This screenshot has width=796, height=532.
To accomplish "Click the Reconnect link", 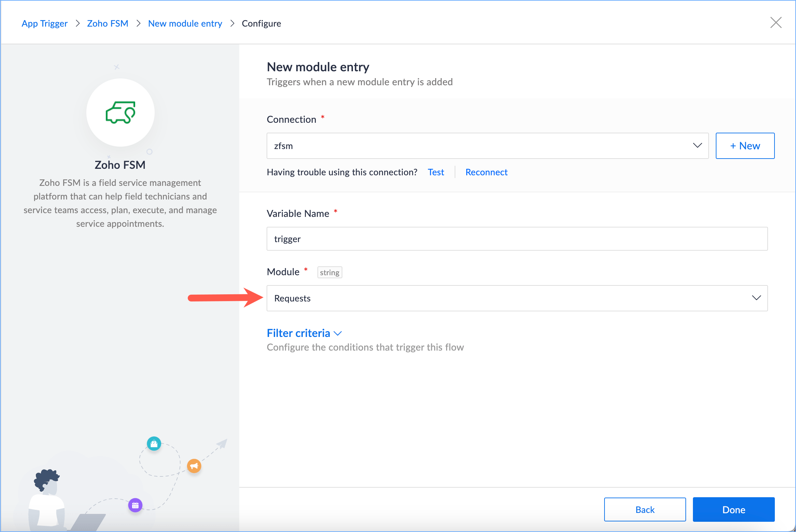I will [x=486, y=172].
